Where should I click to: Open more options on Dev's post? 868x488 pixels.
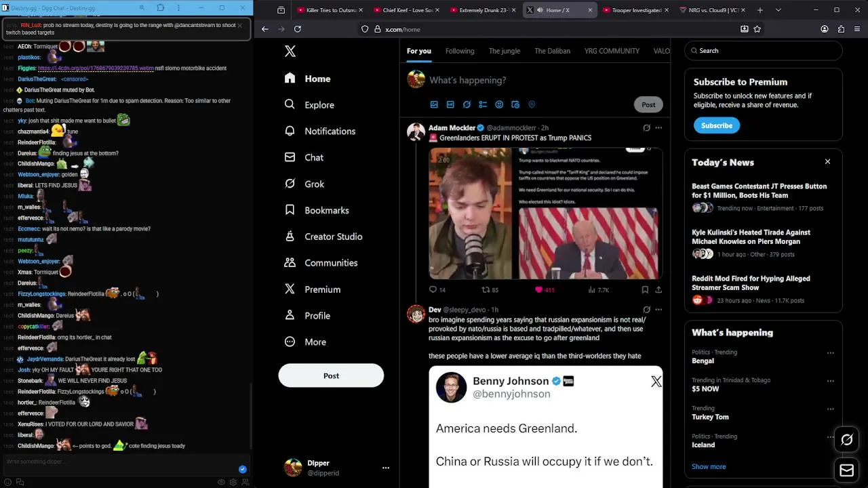coord(658,310)
